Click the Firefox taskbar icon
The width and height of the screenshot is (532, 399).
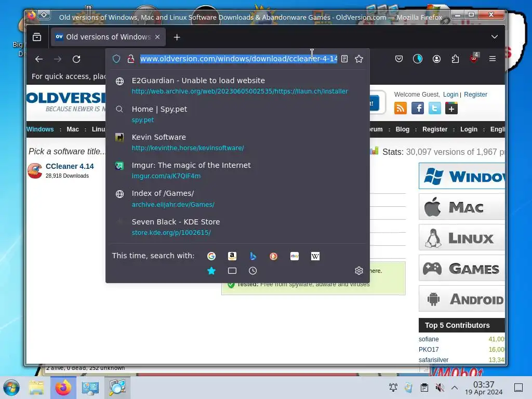(x=63, y=388)
